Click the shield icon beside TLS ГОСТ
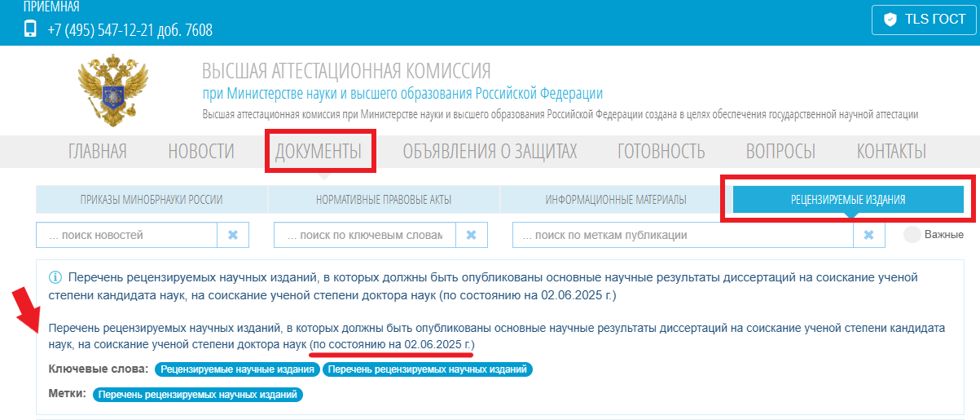Screen dimensions: 980x420 [x=890, y=20]
